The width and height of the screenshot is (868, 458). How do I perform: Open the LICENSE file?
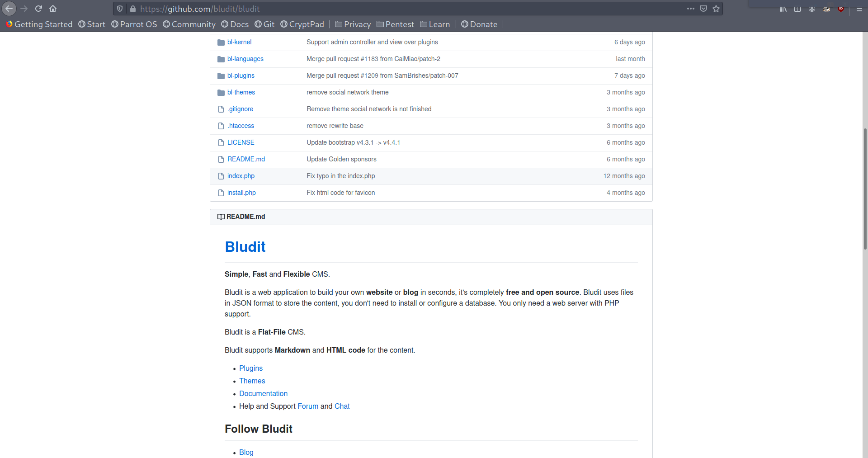[x=241, y=142]
